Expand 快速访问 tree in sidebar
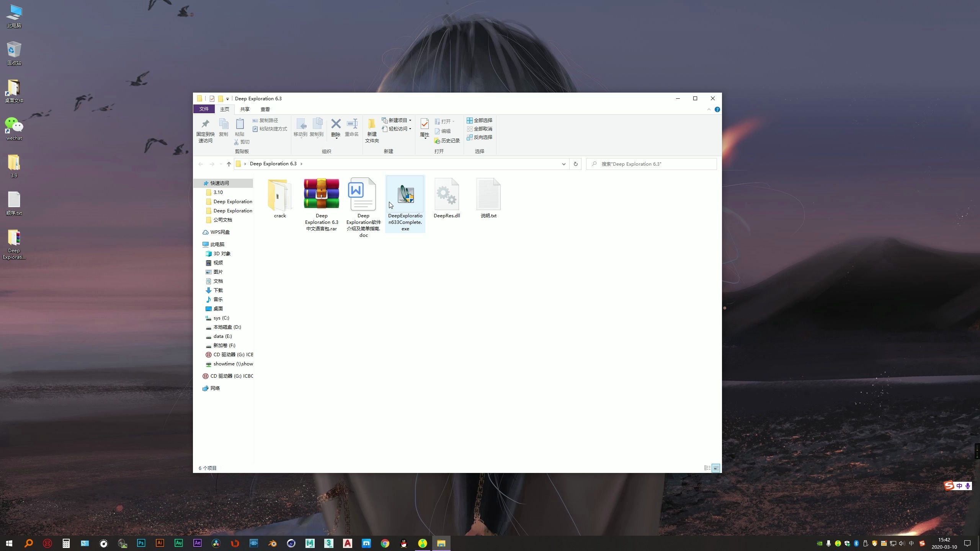 [199, 183]
